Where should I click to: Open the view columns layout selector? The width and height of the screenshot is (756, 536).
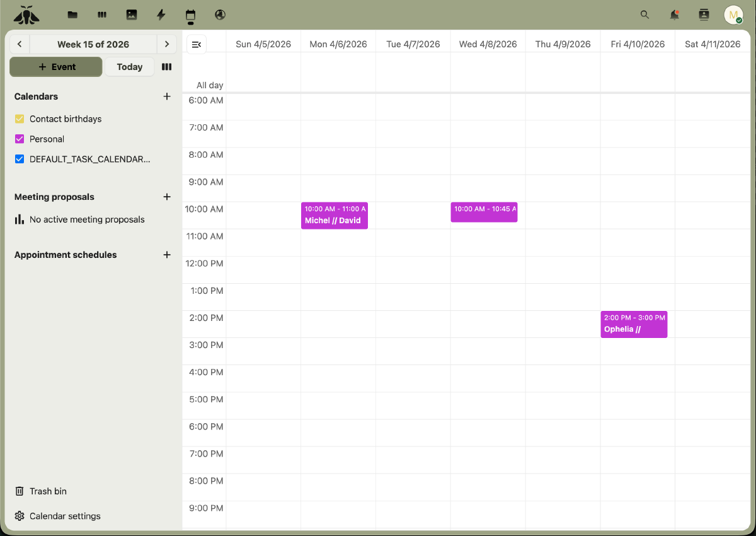pyautogui.click(x=166, y=66)
